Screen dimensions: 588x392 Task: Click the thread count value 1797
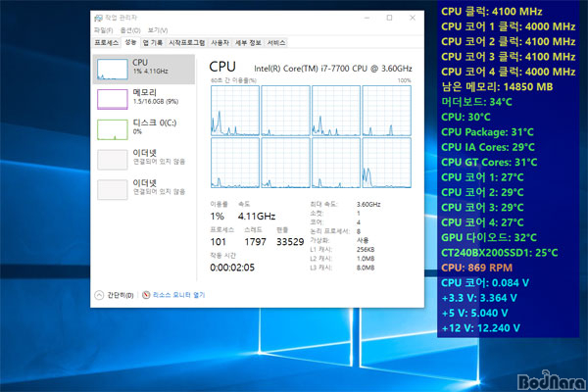click(255, 242)
